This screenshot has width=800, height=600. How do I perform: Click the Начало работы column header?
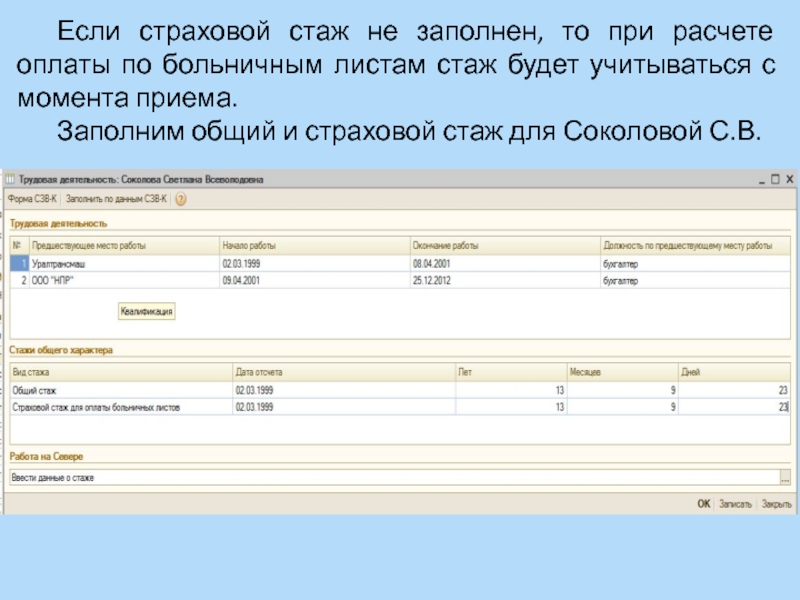pos(312,245)
